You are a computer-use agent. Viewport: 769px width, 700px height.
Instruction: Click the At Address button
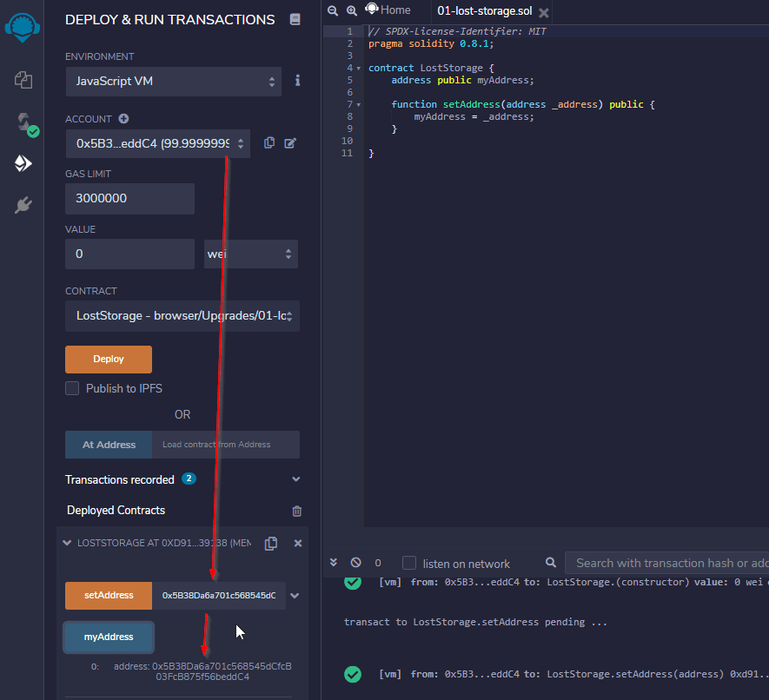[109, 445]
